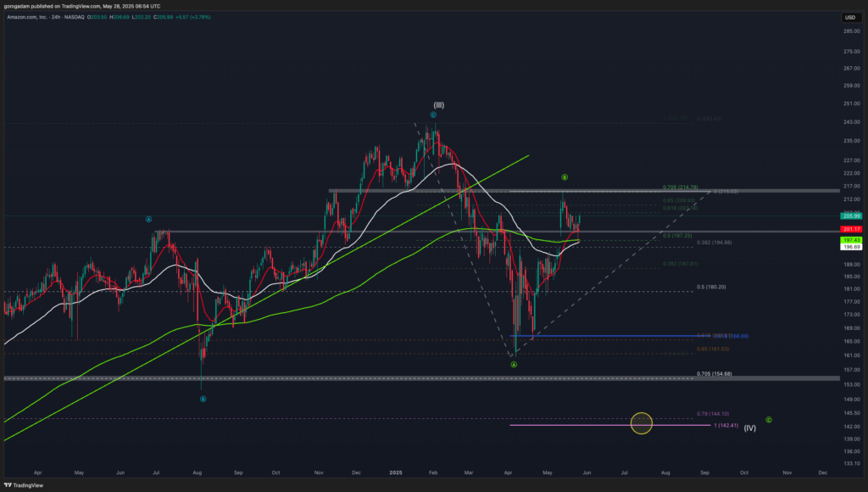
Task: Click the yellow circle target on the pink line
Action: (x=642, y=422)
